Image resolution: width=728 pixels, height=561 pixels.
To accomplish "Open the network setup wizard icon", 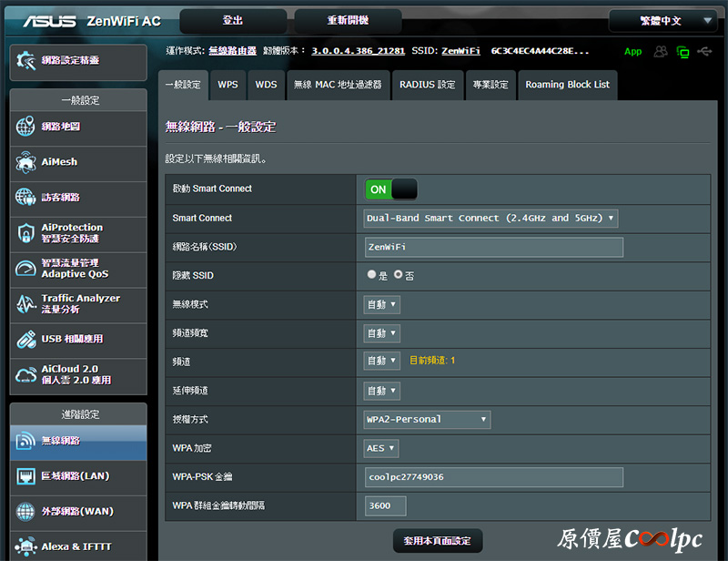I will pyautogui.click(x=25, y=61).
